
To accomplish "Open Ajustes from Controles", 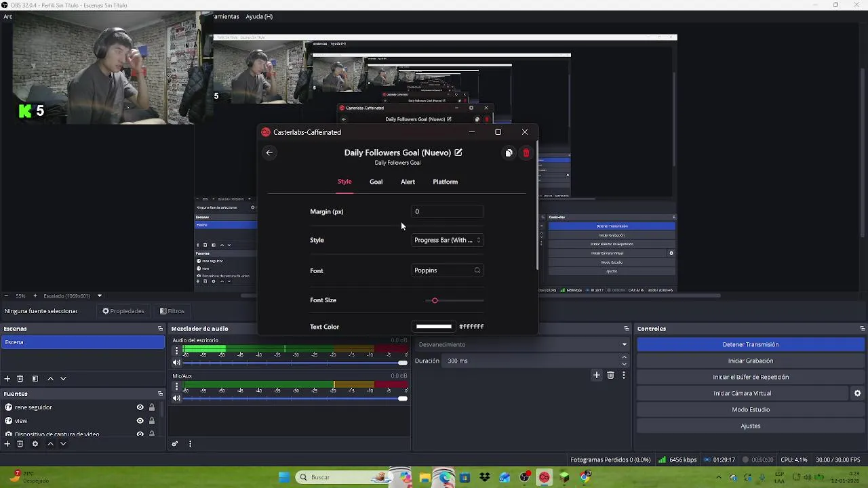I will (750, 426).
